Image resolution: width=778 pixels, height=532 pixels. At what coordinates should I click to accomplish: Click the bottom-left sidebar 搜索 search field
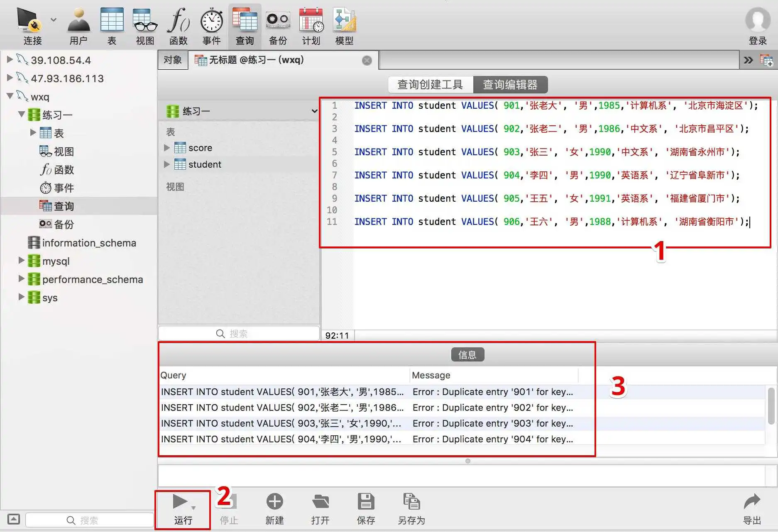pyautogui.click(x=89, y=520)
